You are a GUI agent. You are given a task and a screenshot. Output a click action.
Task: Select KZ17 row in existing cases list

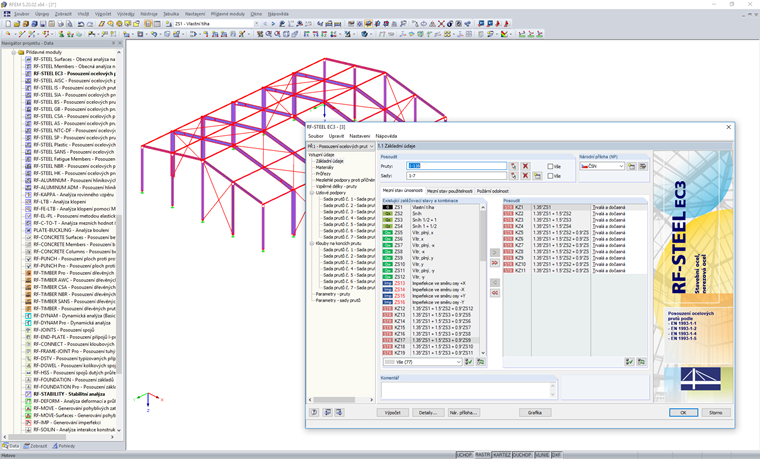tap(430, 340)
